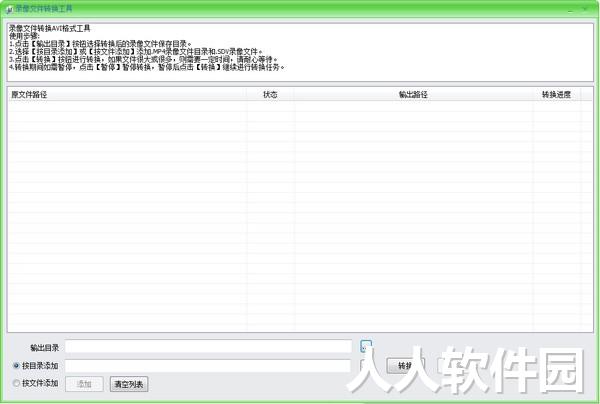Screen dimensions: 600x404
Task: Click the 转换 convert button
Action: click(406, 366)
